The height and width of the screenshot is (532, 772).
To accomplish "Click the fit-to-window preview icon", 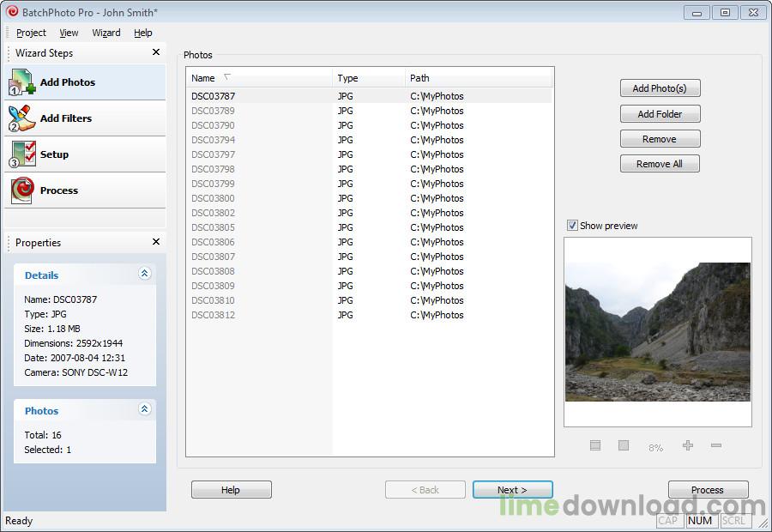I will 595,445.
